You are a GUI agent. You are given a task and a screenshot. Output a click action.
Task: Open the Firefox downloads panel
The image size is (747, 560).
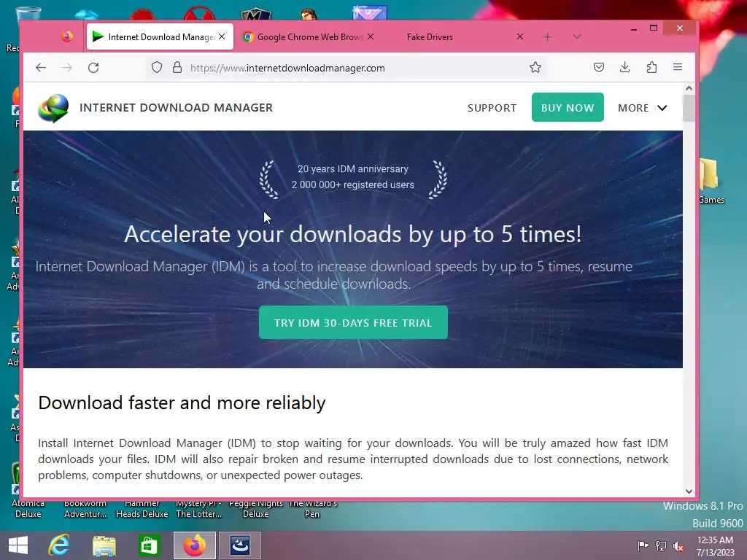click(624, 67)
